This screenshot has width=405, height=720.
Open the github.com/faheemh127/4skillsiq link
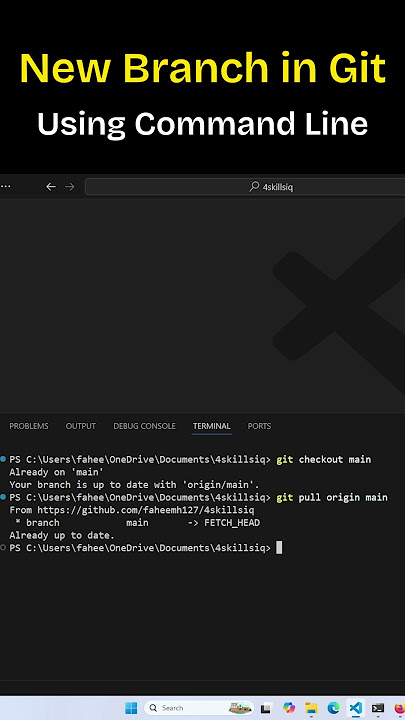146,510
